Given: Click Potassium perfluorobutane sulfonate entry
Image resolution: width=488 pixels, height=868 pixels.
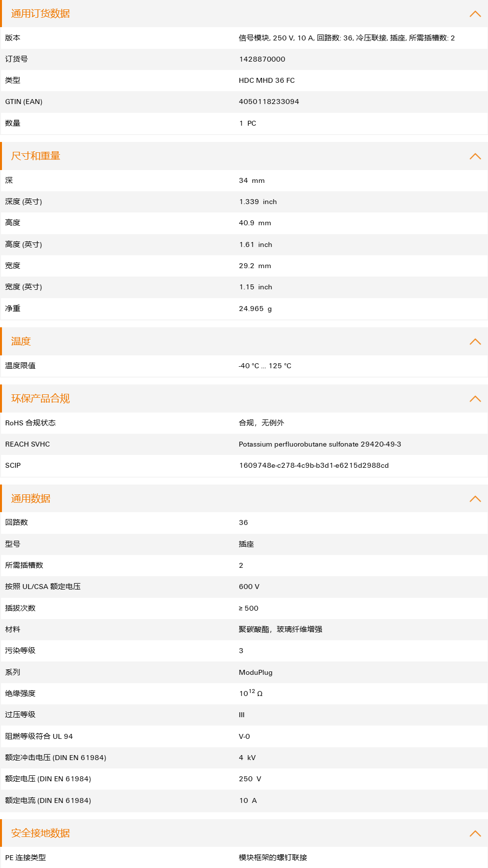Looking at the screenshot, I should coord(319,444).
